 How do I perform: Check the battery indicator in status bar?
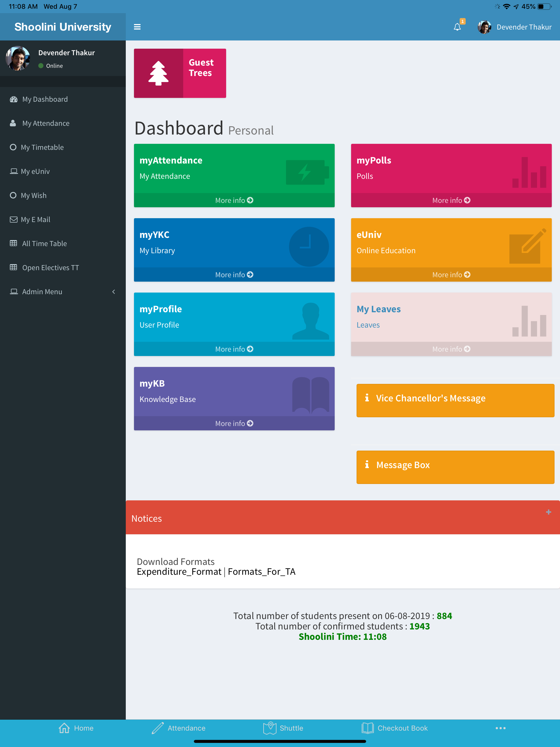(544, 6)
